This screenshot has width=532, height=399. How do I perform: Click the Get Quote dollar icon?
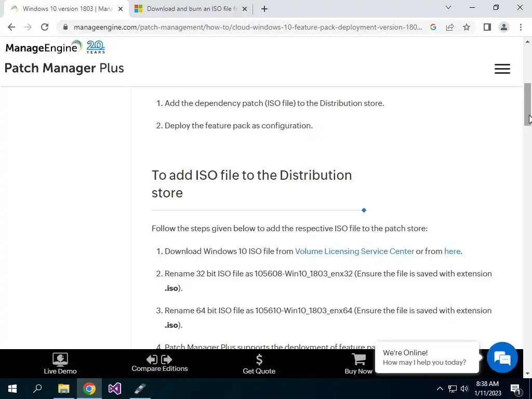[259, 360]
